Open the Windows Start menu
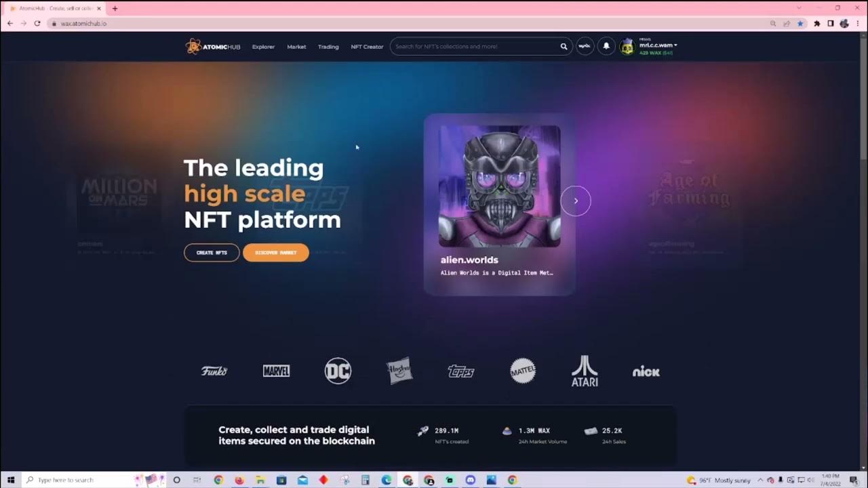 click(11, 480)
